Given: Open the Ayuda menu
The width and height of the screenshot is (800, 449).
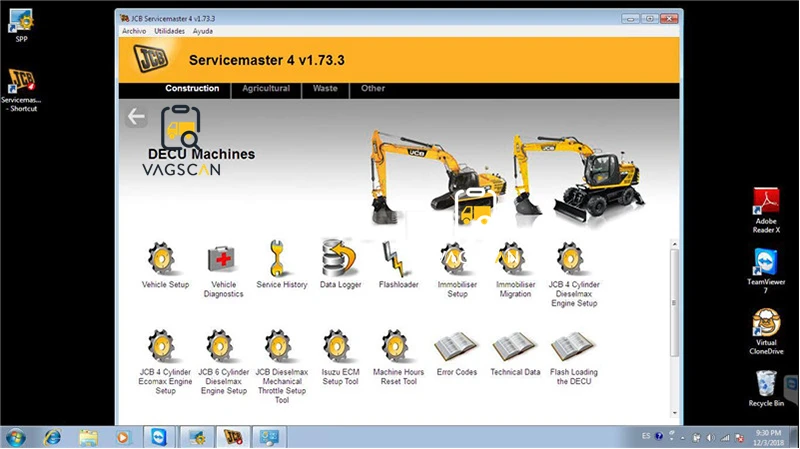Looking at the screenshot, I should click(x=203, y=31).
